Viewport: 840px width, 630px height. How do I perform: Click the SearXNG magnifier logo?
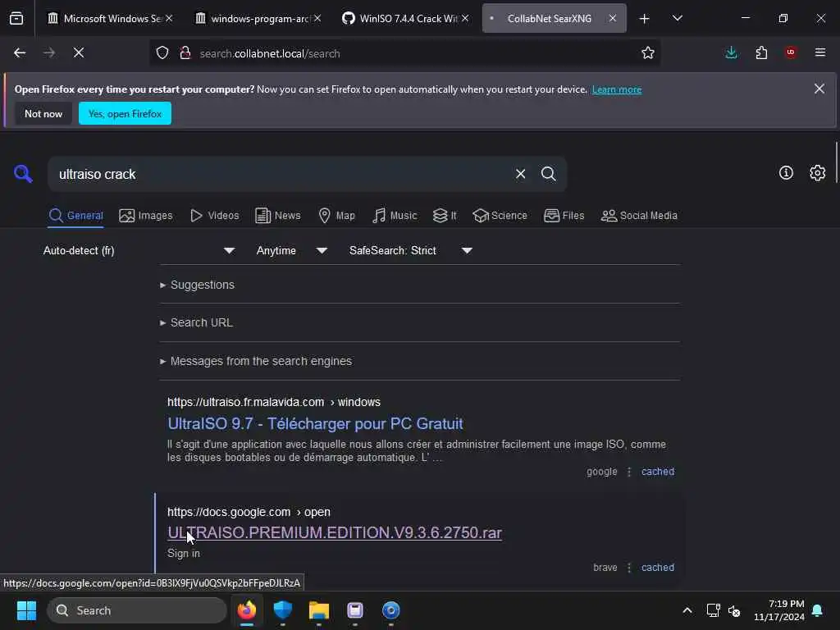(x=23, y=174)
